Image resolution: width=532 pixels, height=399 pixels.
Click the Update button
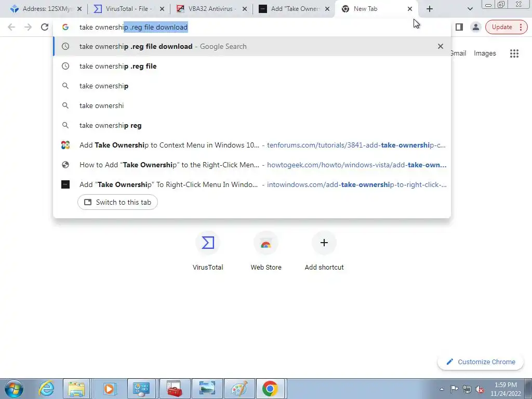pyautogui.click(x=506, y=27)
